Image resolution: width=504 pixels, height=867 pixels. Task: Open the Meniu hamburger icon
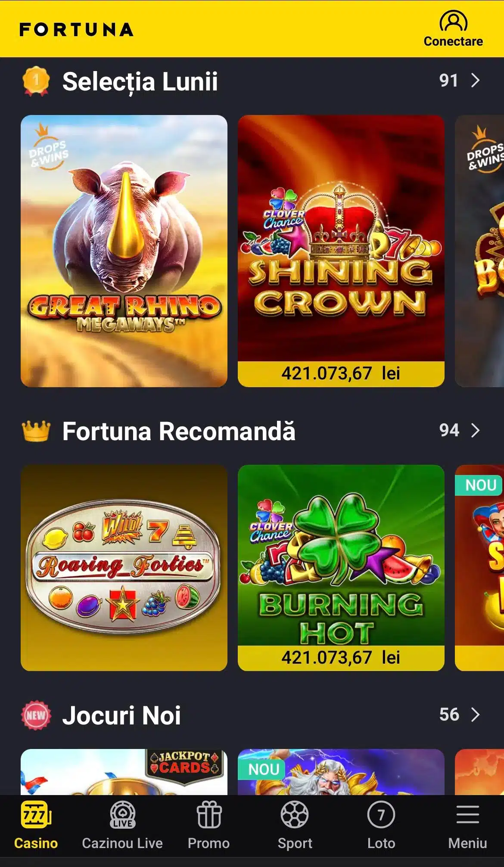[x=468, y=815]
